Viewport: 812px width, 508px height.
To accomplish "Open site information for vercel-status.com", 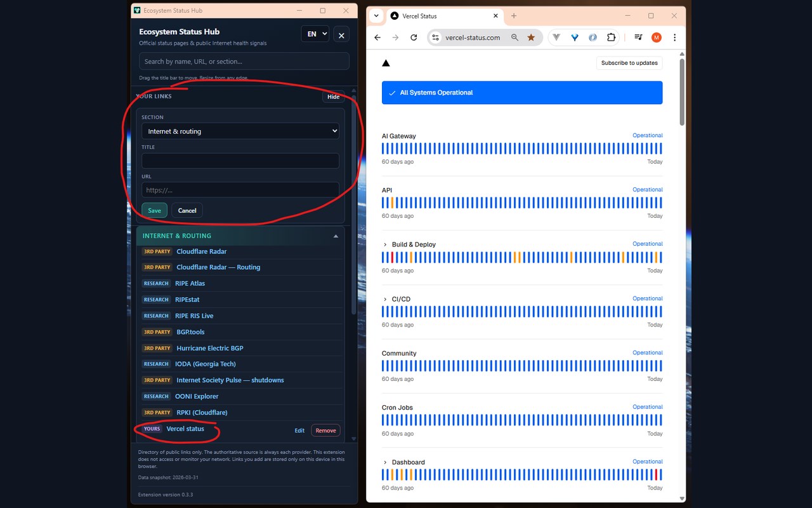I will coord(435,37).
